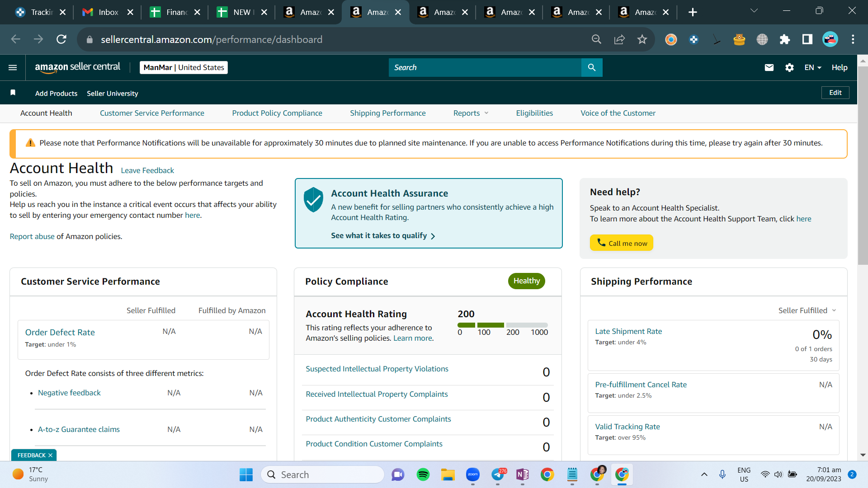Image resolution: width=868 pixels, height=488 pixels.
Task: Open the Valid Tracking Rate link
Action: [627, 427]
